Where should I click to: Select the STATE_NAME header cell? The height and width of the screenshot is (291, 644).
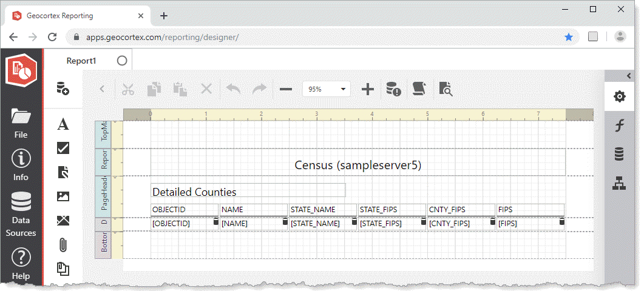click(x=323, y=210)
